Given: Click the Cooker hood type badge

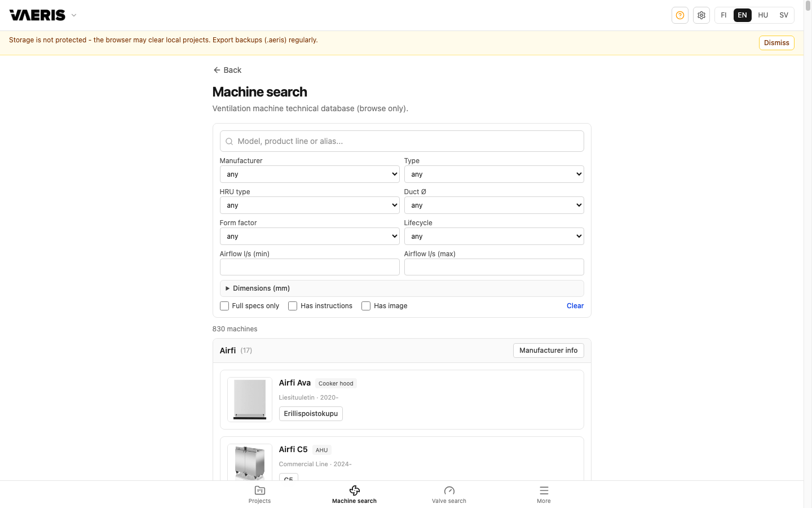Looking at the screenshot, I should click(336, 383).
